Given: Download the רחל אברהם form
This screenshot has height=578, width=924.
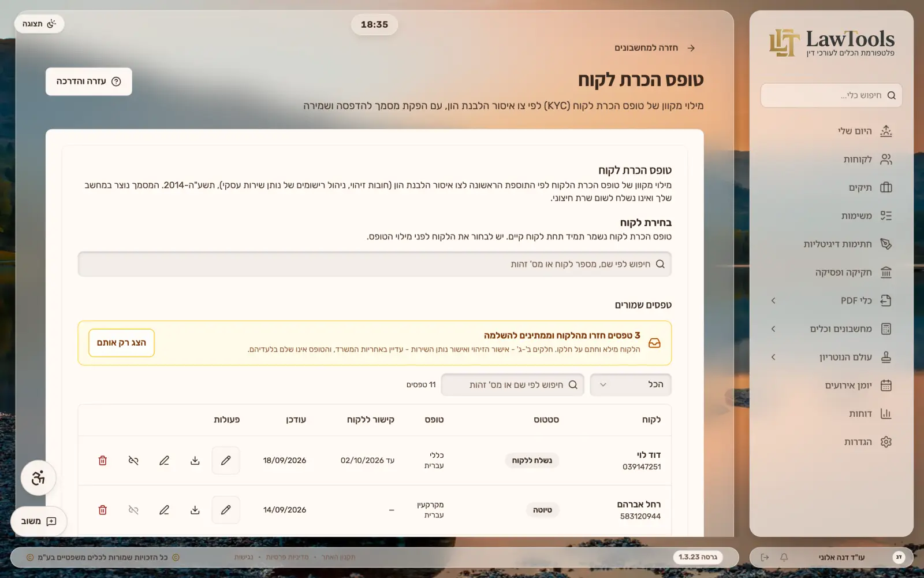Looking at the screenshot, I should [x=195, y=510].
